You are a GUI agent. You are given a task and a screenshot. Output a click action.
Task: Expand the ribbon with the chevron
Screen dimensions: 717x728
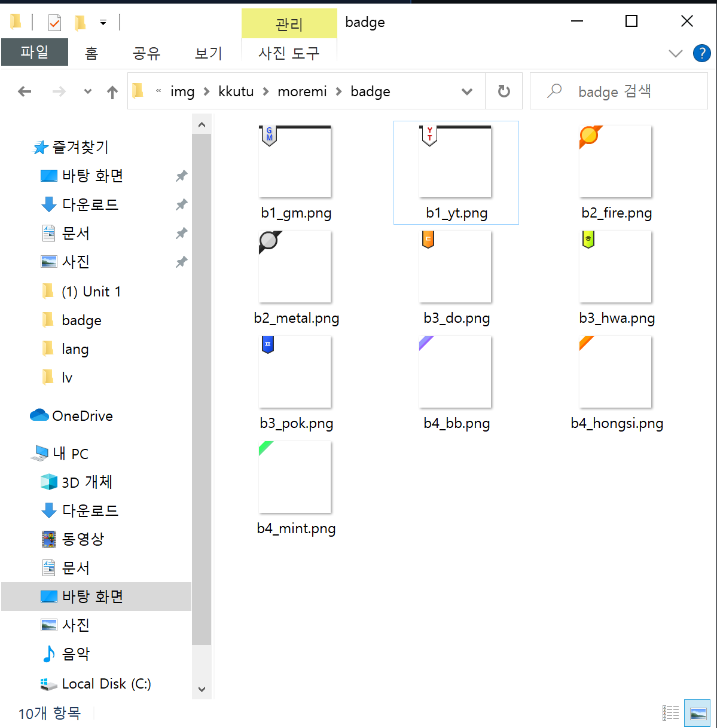tap(675, 53)
